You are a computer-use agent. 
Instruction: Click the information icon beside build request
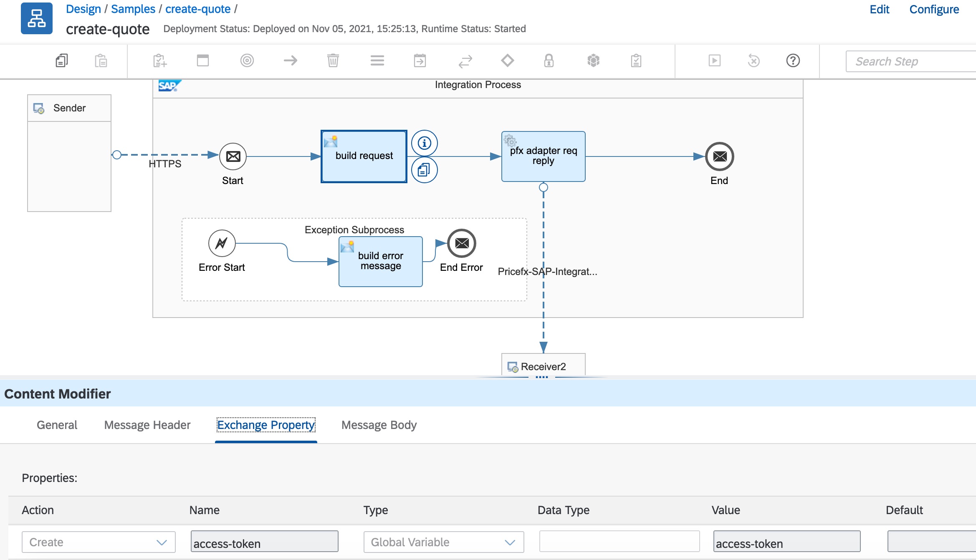(424, 143)
